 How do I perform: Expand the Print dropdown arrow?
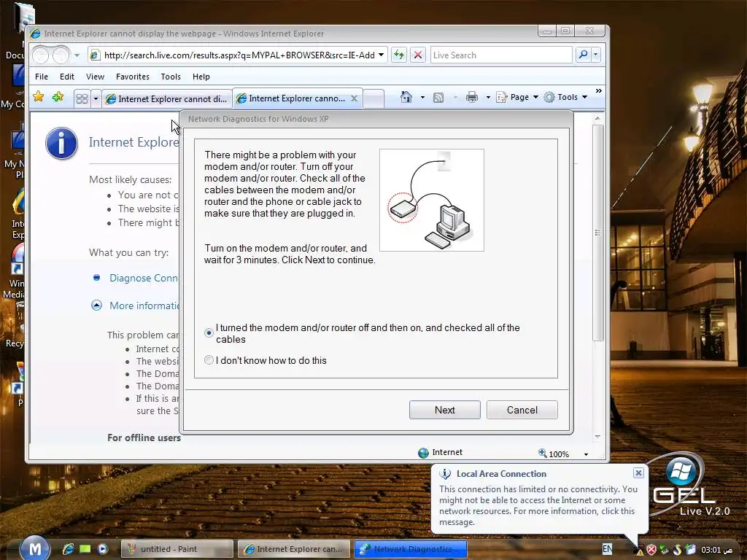[x=488, y=97]
